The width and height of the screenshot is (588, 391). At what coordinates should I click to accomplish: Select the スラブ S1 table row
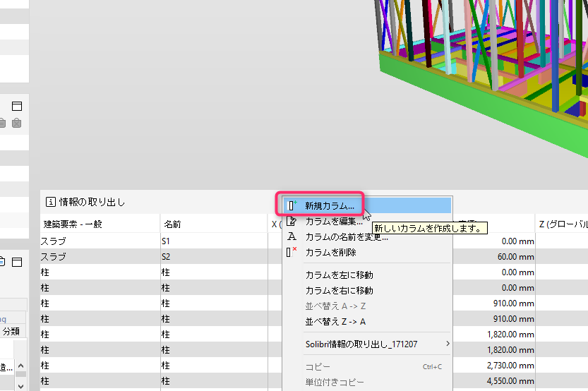[x=161, y=241]
